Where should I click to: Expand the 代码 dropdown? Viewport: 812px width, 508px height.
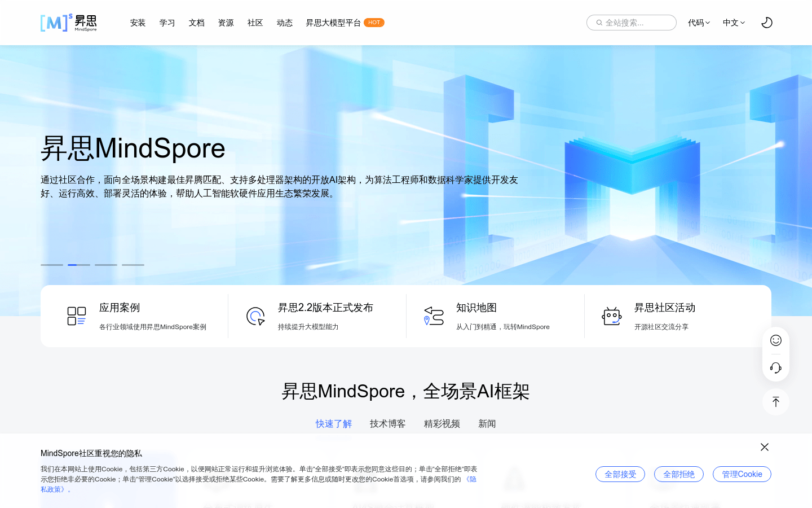point(699,23)
